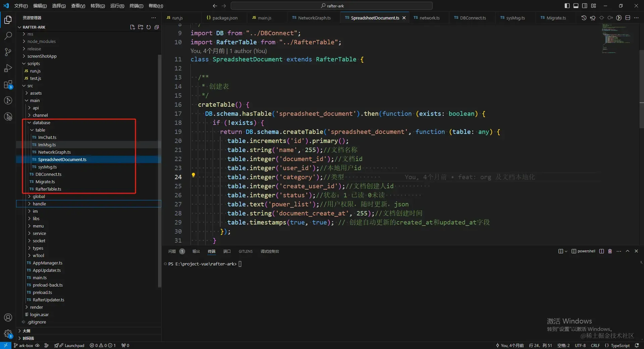Open file history clock icon in editor toolbar
Viewport: 644px width, 349px height.
pos(584,18)
